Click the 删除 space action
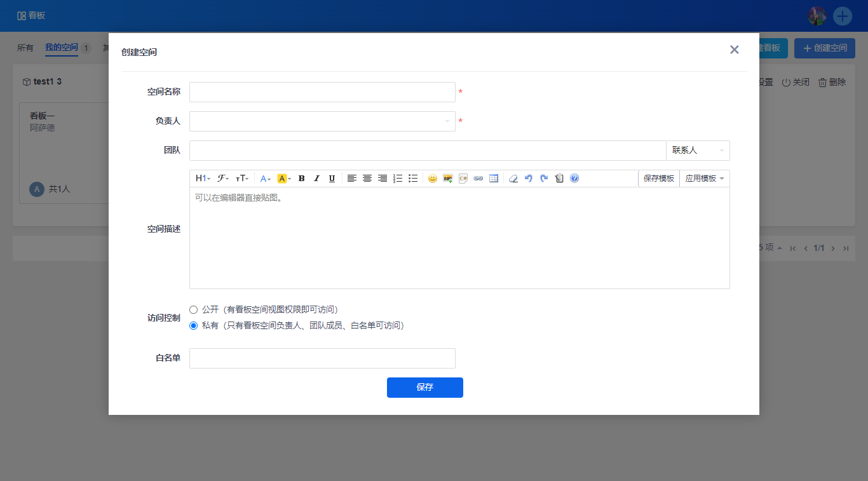The height and width of the screenshot is (481, 868). coord(832,82)
